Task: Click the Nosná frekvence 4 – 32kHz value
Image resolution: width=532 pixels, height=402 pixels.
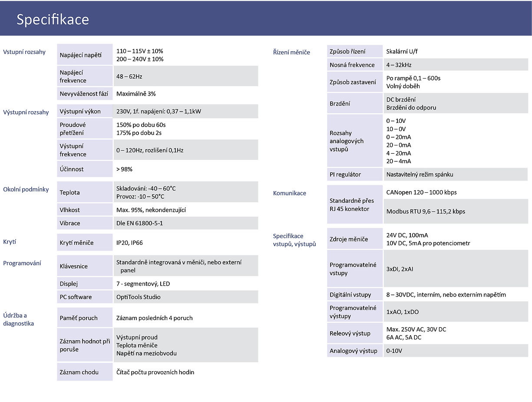Action: tap(400, 64)
